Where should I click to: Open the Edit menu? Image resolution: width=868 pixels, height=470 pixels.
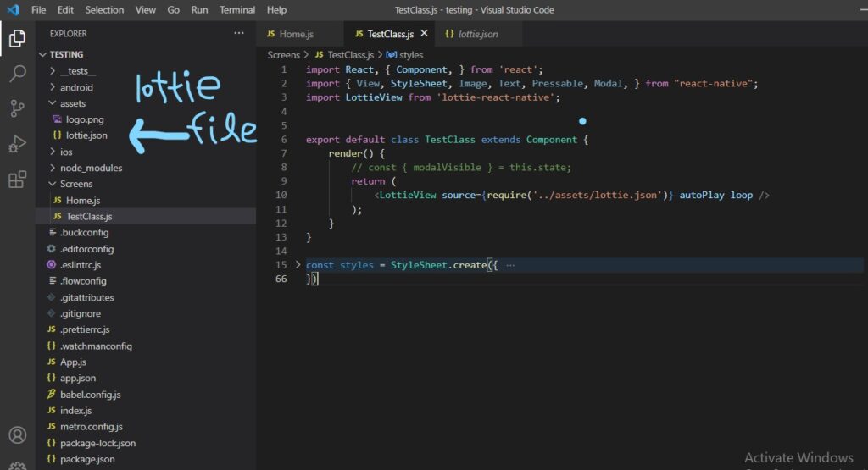pos(64,10)
